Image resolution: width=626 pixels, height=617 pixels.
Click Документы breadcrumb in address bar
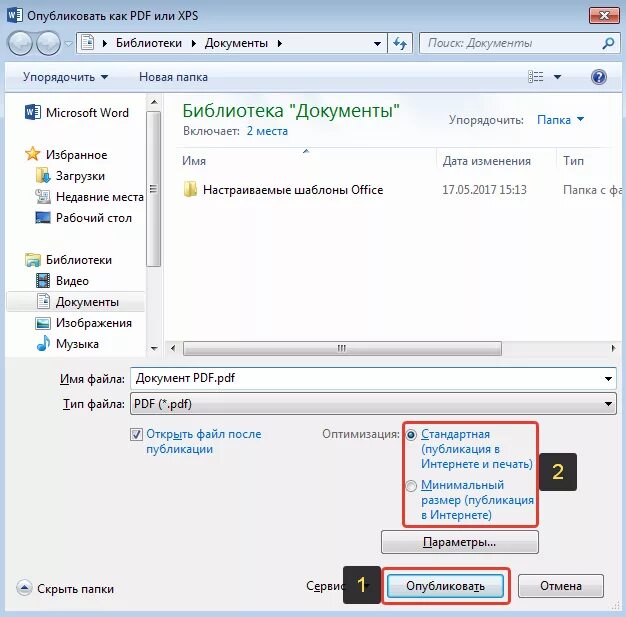coord(236,43)
